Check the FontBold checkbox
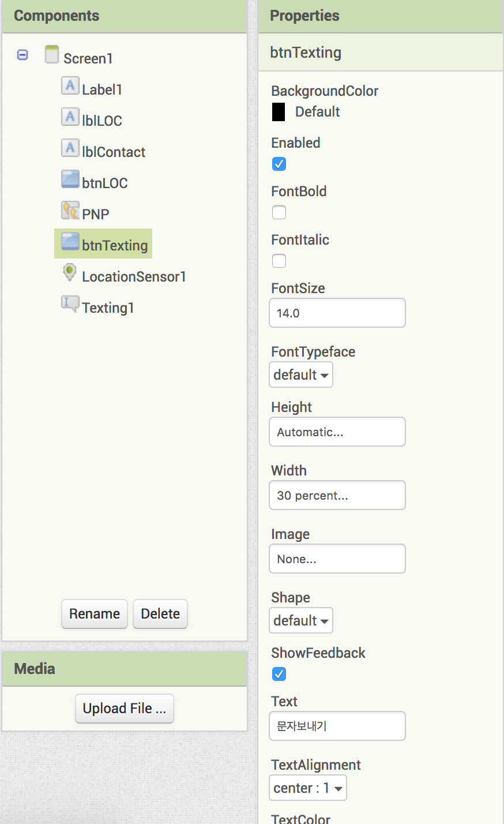Screen dimensions: 504x824 279,212
